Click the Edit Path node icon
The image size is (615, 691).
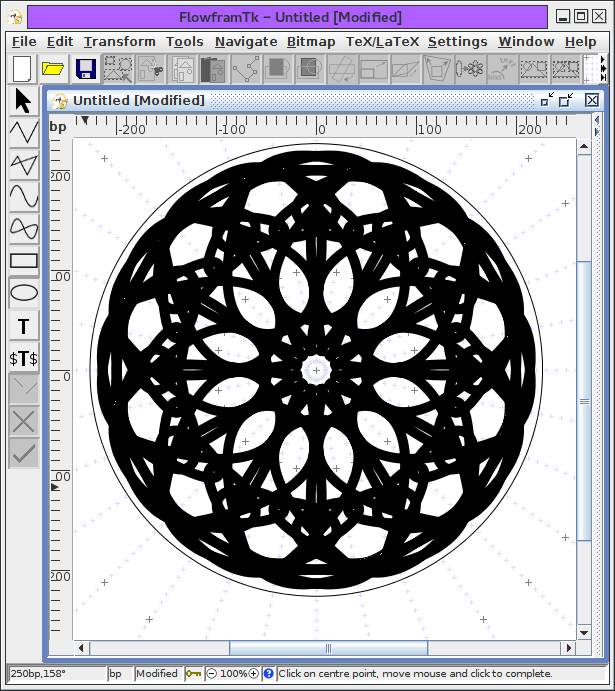pyautogui.click(x=245, y=69)
